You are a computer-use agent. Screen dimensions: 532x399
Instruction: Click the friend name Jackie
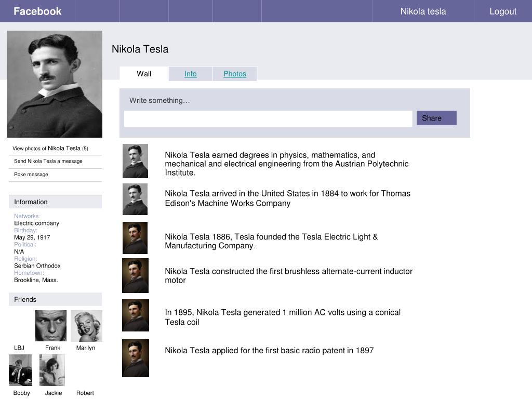(54, 393)
